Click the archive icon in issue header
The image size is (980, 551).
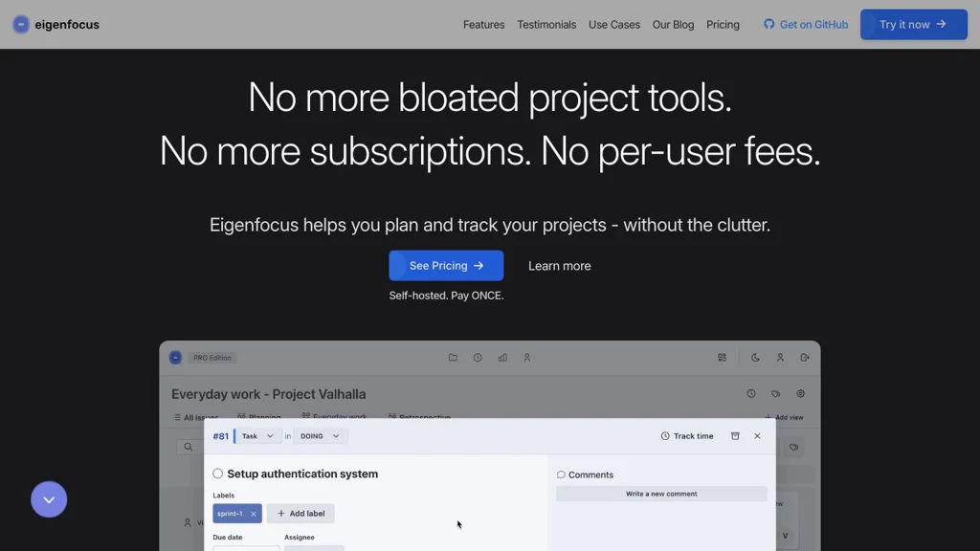coord(735,436)
